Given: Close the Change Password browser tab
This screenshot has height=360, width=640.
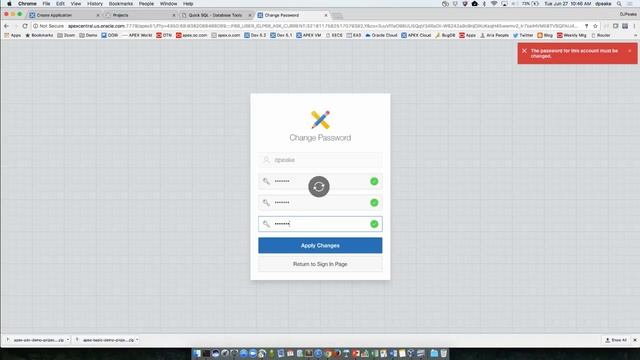Looking at the screenshot, I should [x=326, y=15].
